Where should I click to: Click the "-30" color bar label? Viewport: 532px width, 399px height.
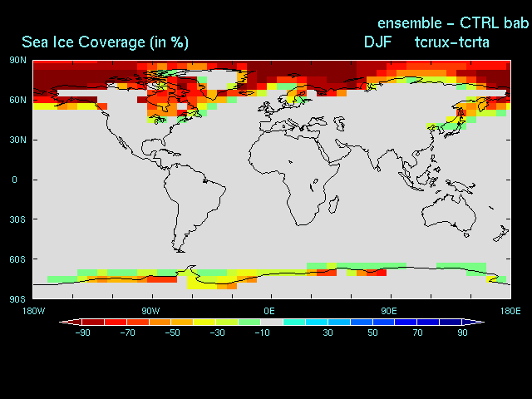click(218, 332)
